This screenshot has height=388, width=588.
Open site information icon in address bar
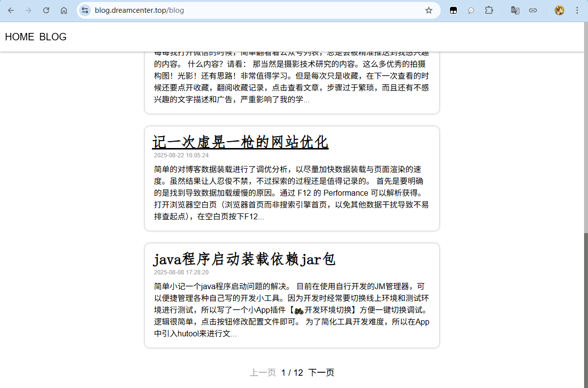[85, 10]
